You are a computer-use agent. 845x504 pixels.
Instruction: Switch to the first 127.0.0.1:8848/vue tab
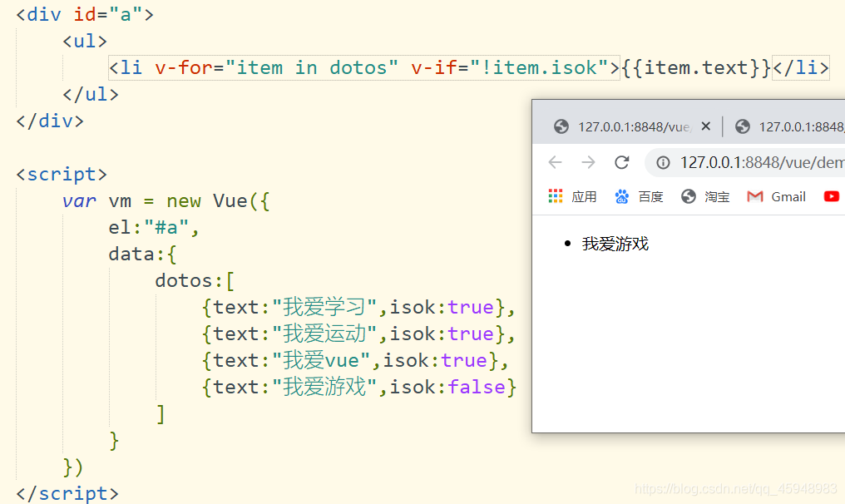click(625, 126)
